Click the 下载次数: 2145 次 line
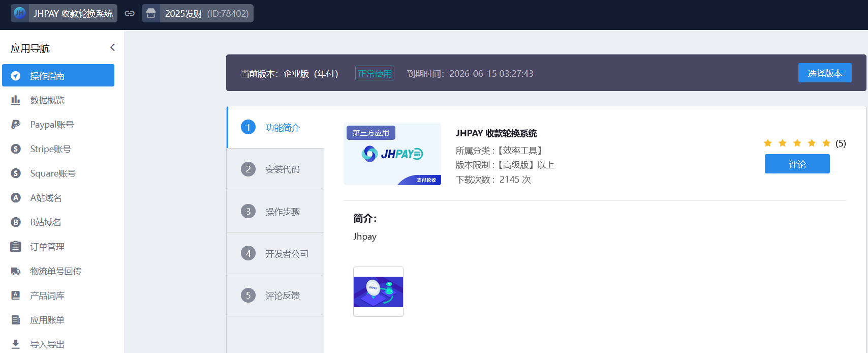 [493, 180]
